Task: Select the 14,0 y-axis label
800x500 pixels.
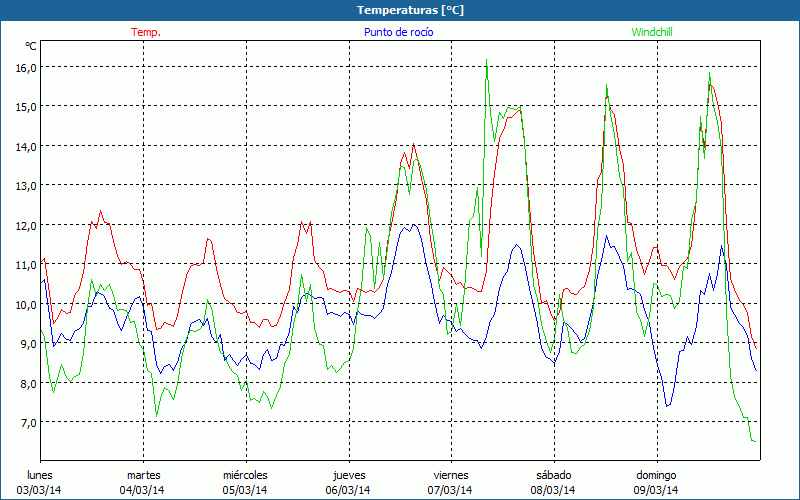Action: [x=25, y=146]
